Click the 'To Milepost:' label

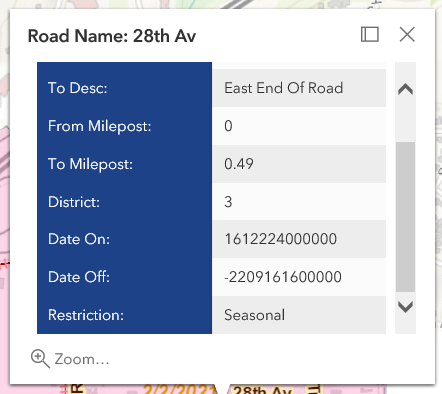pyautogui.click(x=90, y=164)
